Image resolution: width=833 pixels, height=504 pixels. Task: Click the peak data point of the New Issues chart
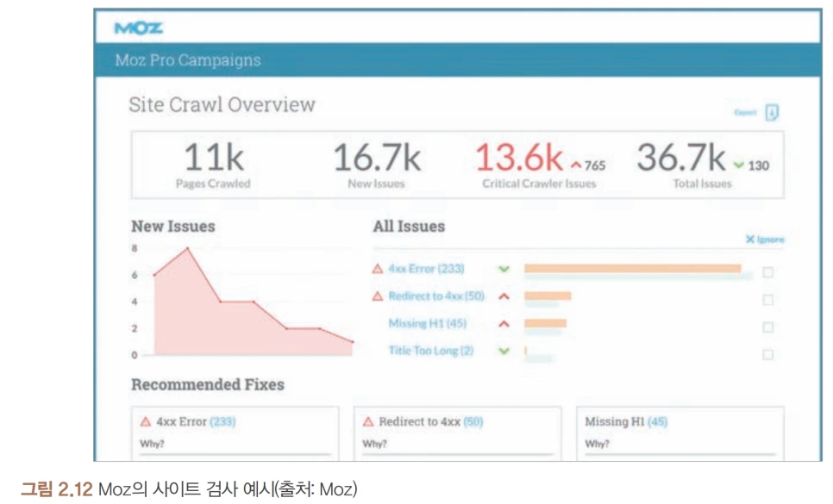tap(187, 248)
